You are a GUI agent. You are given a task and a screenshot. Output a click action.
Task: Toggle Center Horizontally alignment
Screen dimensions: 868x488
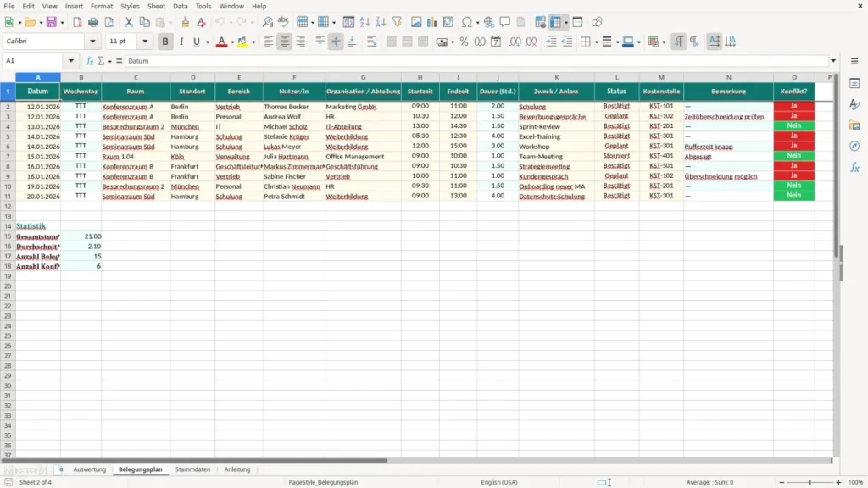285,42
